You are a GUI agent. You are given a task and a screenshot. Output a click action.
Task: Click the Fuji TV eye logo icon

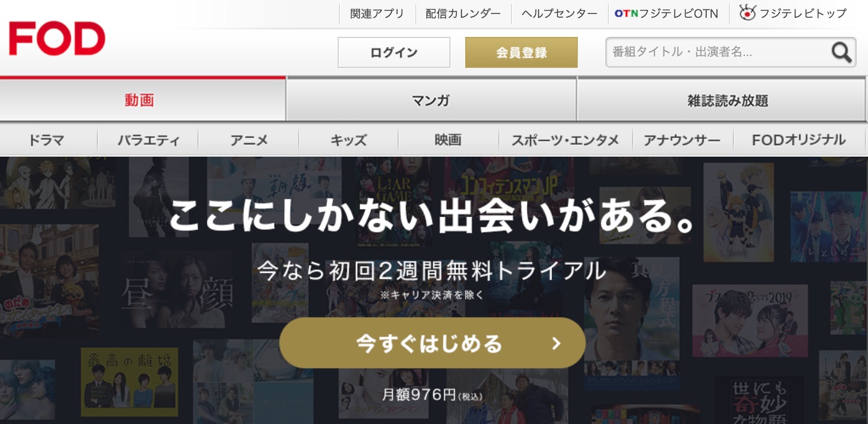(x=748, y=12)
